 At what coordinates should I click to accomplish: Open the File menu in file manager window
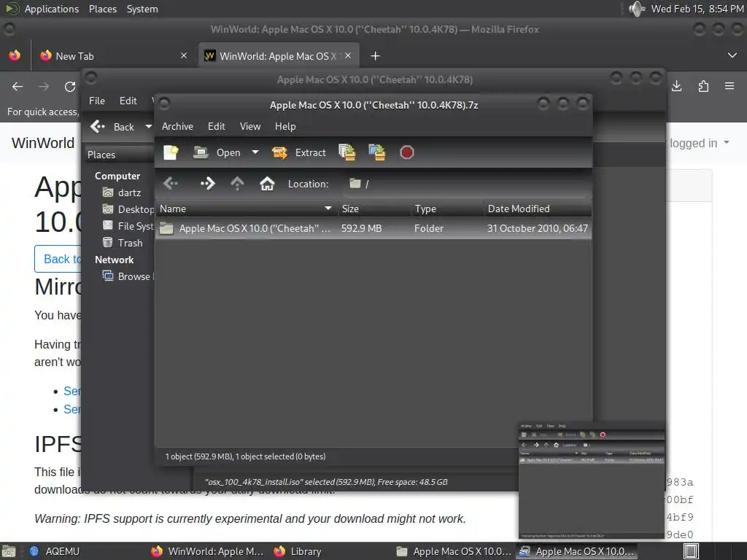tap(97, 101)
